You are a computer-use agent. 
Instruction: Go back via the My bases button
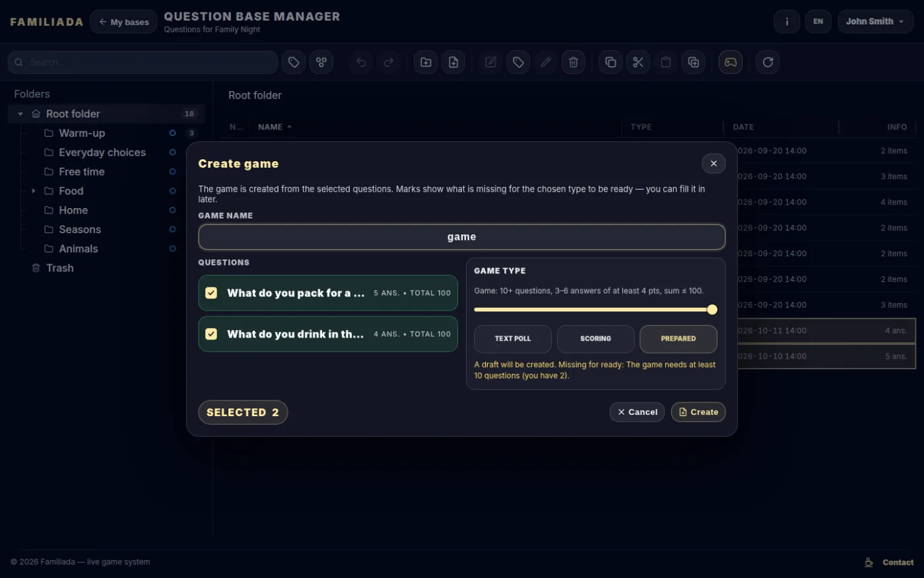[123, 22]
